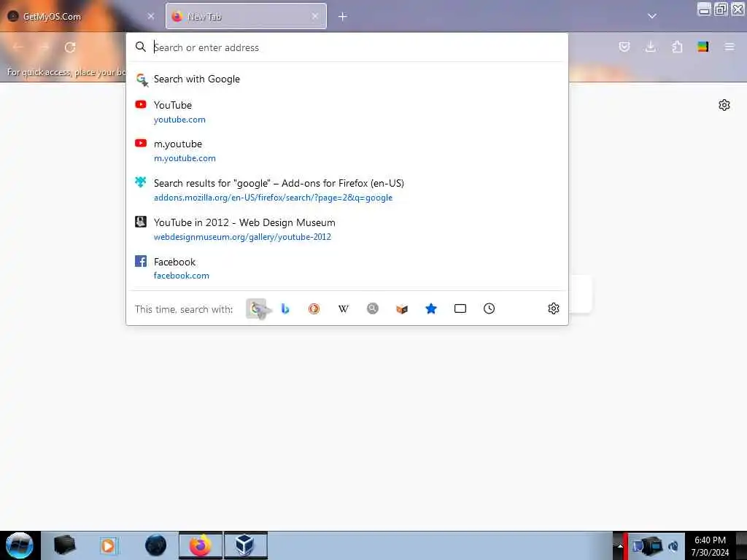The image size is (747, 560).
Task: Show hidden tray icons arrow
Action: (620, 545)
